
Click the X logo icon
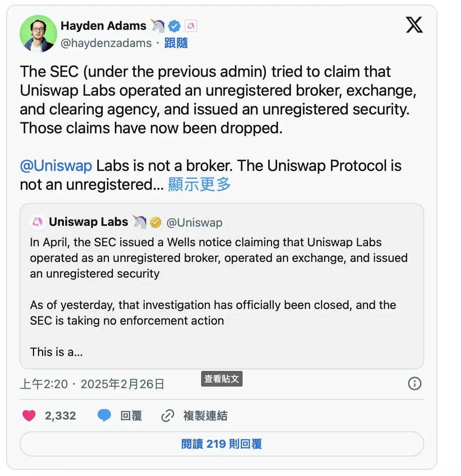click(414, 25)
